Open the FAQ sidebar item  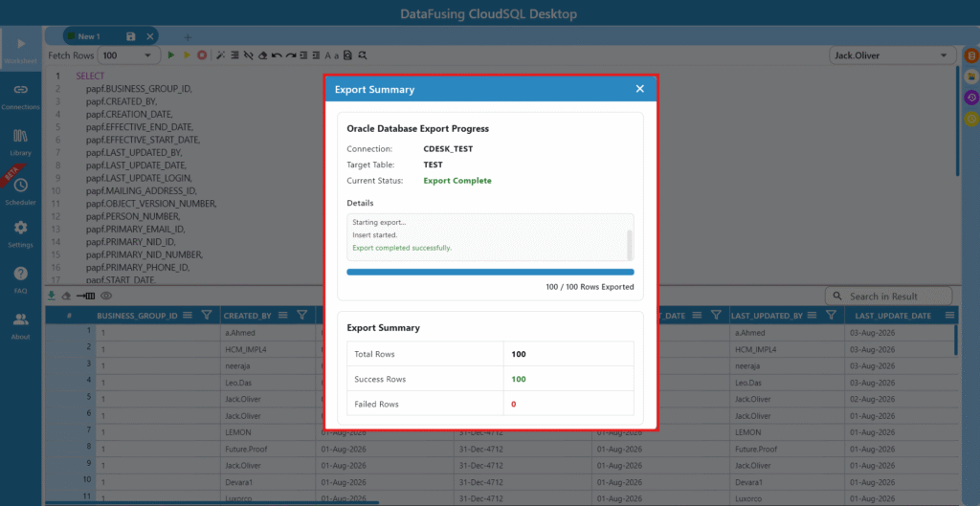click(21, 280)
